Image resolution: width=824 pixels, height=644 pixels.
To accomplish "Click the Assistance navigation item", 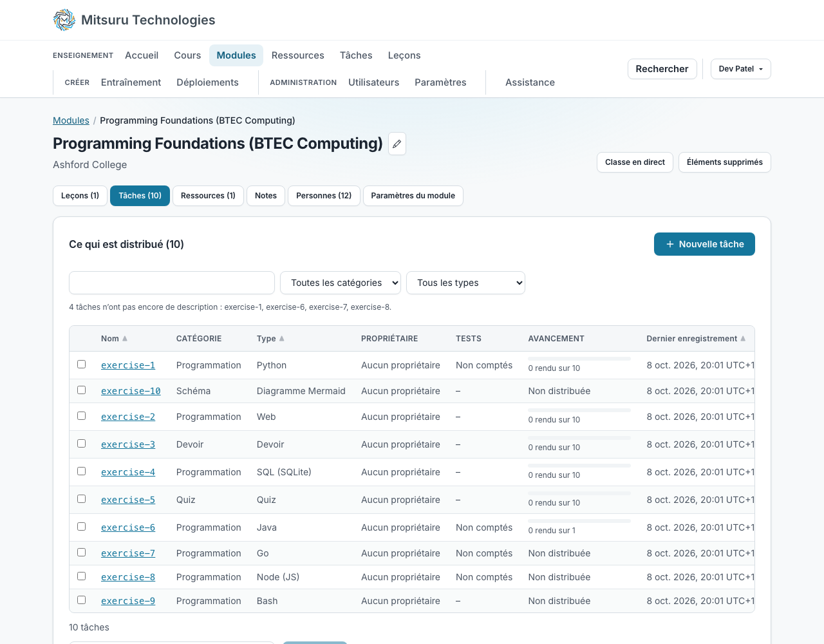I will [530, 82].
